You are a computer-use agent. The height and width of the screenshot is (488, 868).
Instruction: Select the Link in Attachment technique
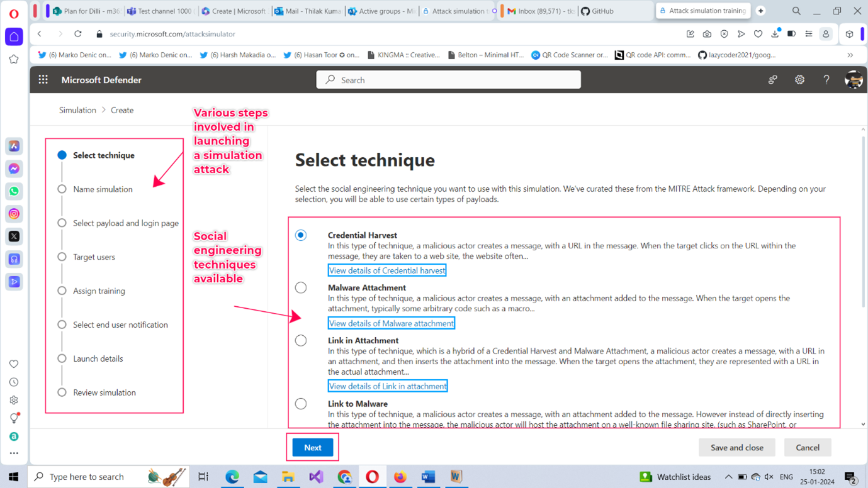301,340
